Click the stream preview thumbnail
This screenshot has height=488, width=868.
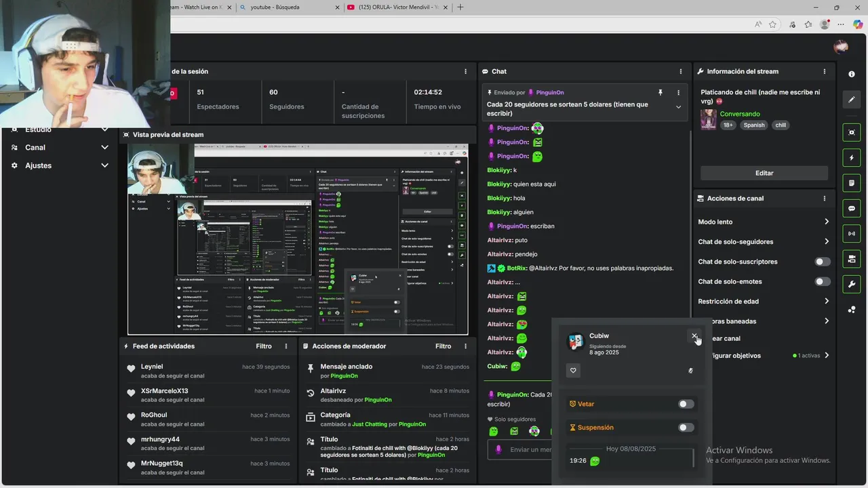coord(298,239)
